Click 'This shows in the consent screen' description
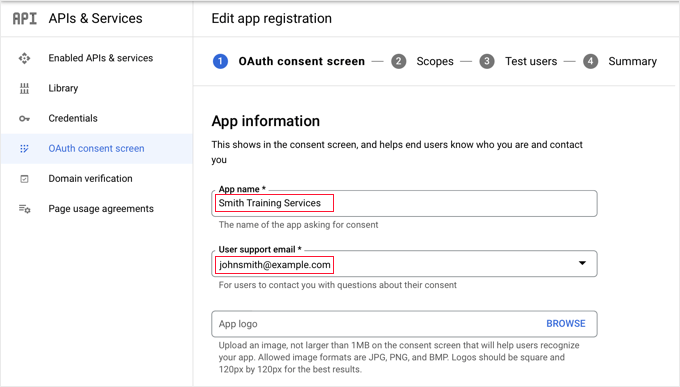Viewport: 680px width, 387px height. [397, 152]
